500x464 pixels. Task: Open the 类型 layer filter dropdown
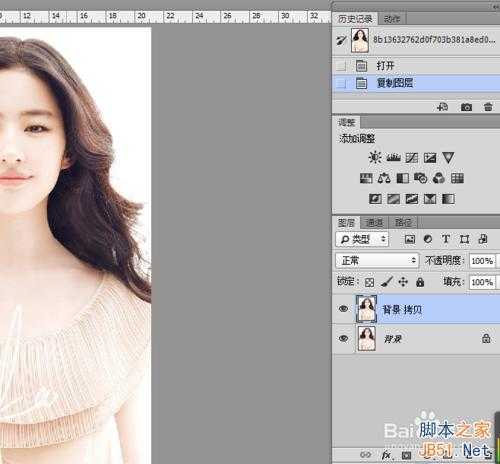[x=362, y=239]
